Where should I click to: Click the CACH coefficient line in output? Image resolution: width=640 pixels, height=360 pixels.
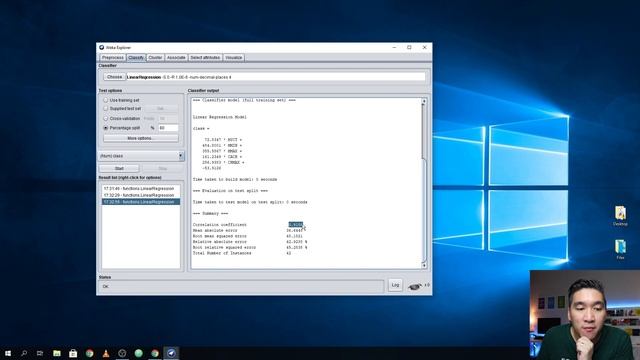(222, 157)
